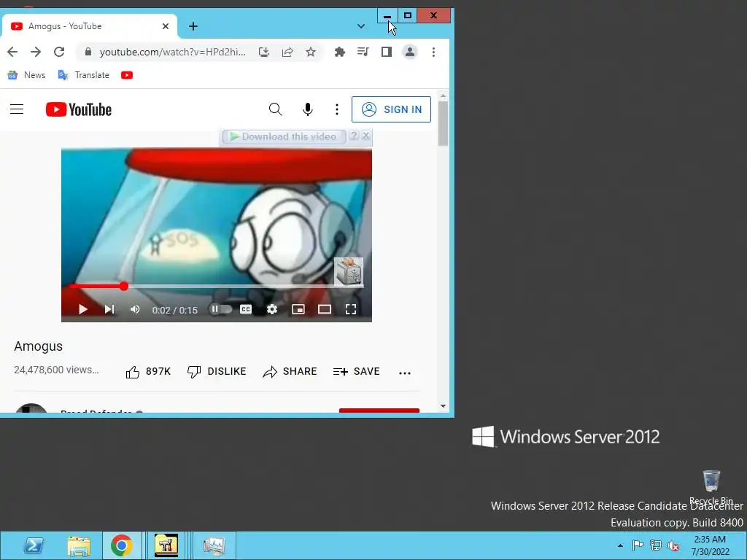Click muted speaker tray icon
The width and height of the screenshot is (747, 560).
673,545
